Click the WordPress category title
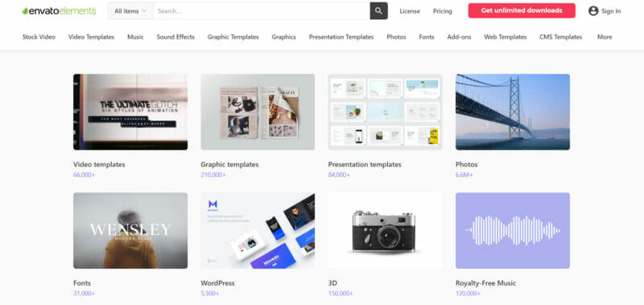 click(217, 283)
